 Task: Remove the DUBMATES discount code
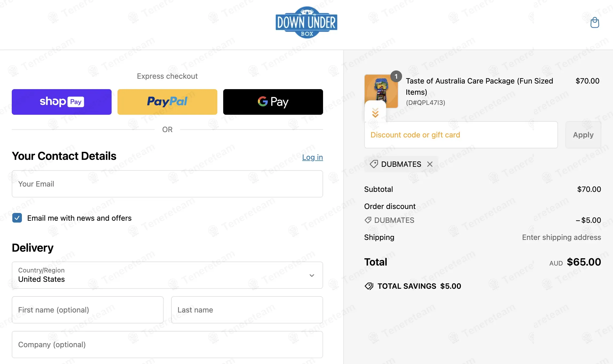430,164
